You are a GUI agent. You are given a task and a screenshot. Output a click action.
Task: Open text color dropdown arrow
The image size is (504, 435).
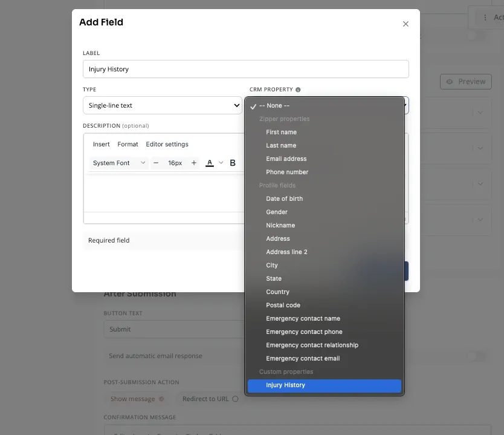tap(221, 163)
